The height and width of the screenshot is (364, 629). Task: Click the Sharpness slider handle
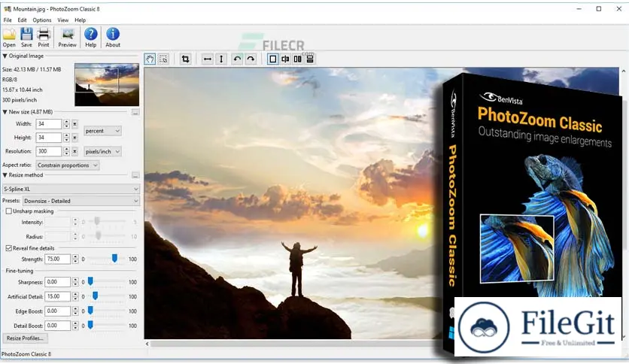pyautogui.click(x=90, y=282)
